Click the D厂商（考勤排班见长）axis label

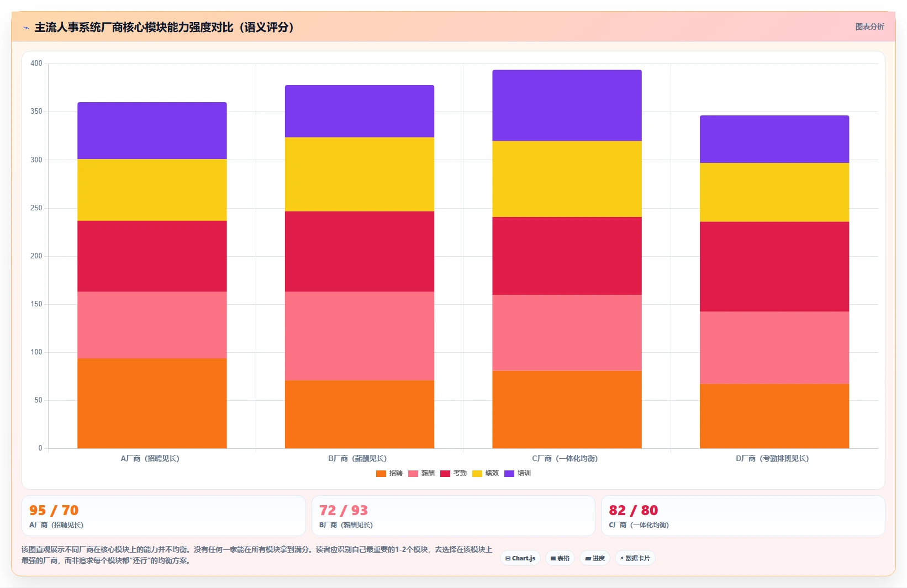click(772, 459)
